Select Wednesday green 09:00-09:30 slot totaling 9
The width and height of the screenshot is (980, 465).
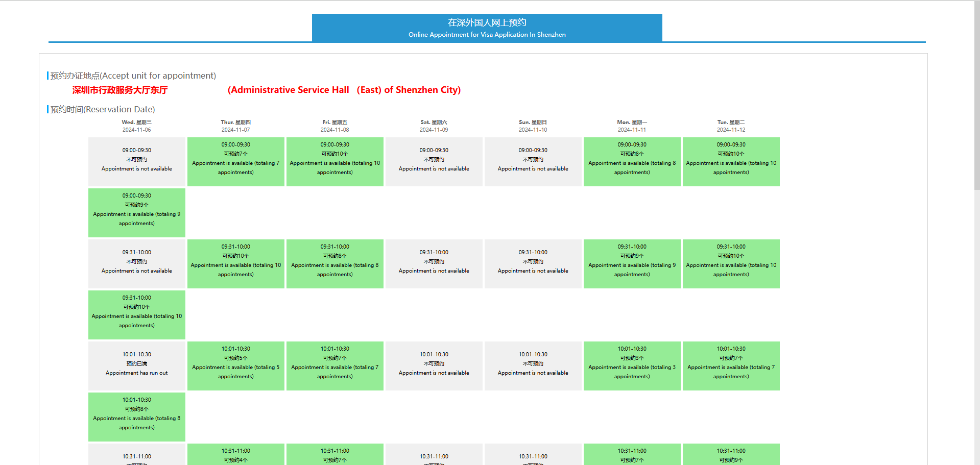click(x=136, y=212)
